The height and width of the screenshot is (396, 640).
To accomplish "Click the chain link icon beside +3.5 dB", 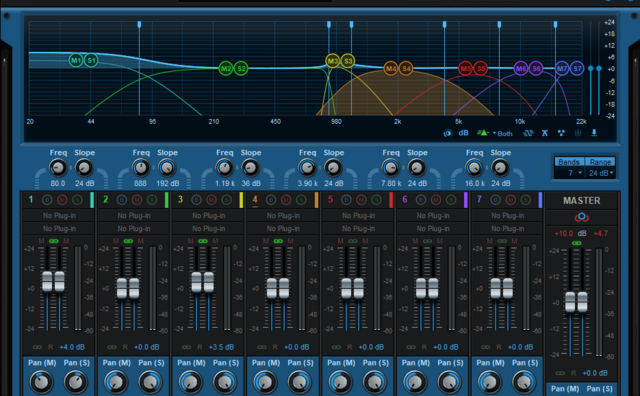I will click(187, 347).
